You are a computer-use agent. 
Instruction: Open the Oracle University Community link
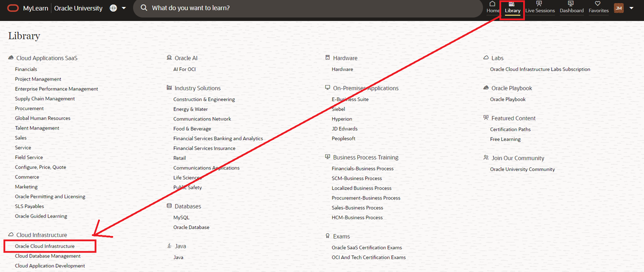point(522,169)
